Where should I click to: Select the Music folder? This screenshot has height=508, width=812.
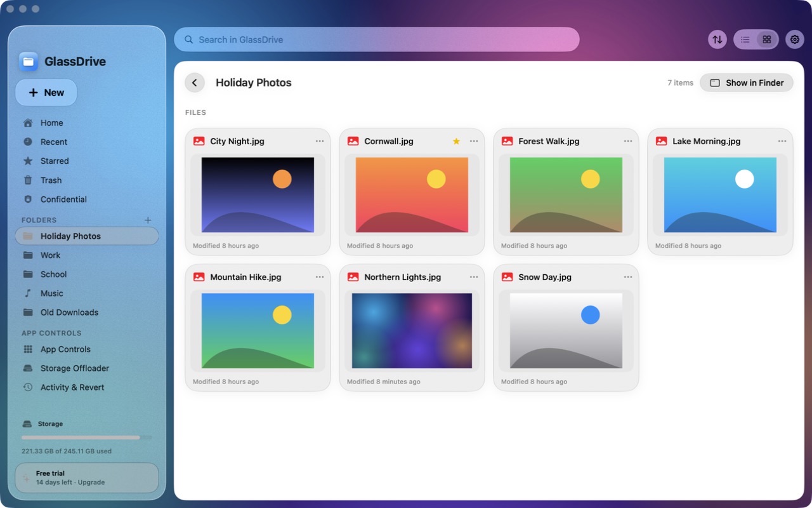(87, 293)
